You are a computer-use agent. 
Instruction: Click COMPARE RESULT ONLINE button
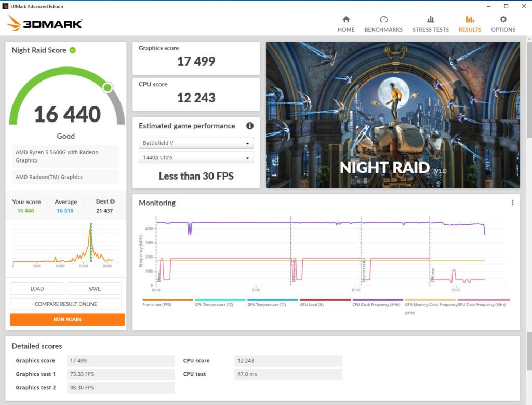66,304
